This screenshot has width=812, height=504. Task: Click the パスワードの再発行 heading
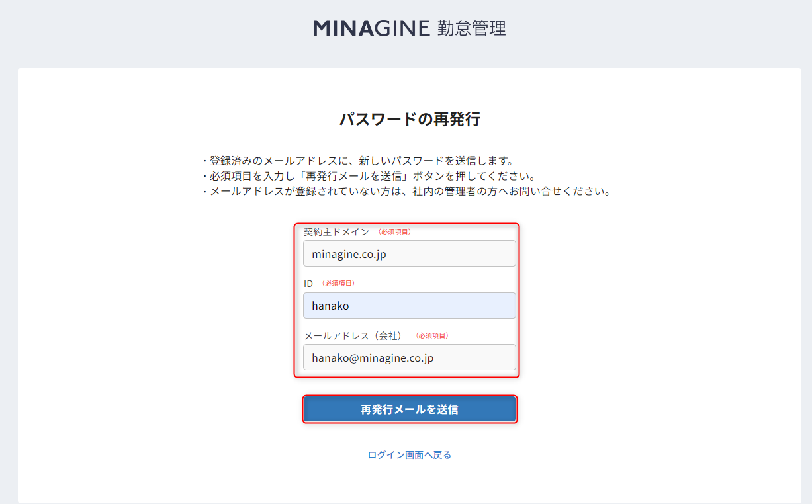pyautogui.click(x=410, y=120)
